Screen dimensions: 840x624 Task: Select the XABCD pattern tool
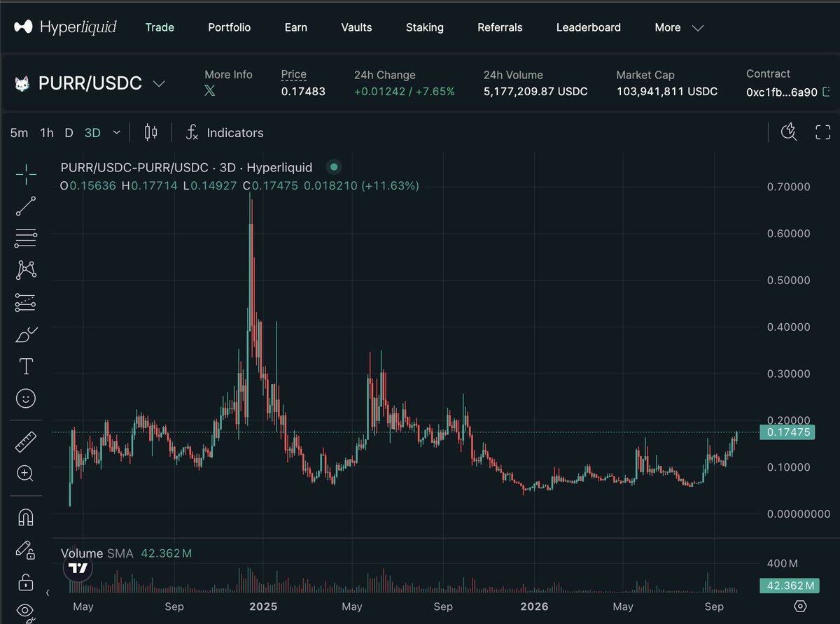(x=26, y=270)
